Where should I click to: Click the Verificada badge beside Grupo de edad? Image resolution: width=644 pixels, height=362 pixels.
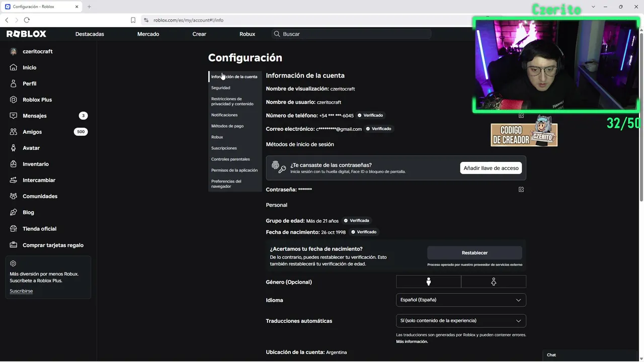click(x=356, y=220)
